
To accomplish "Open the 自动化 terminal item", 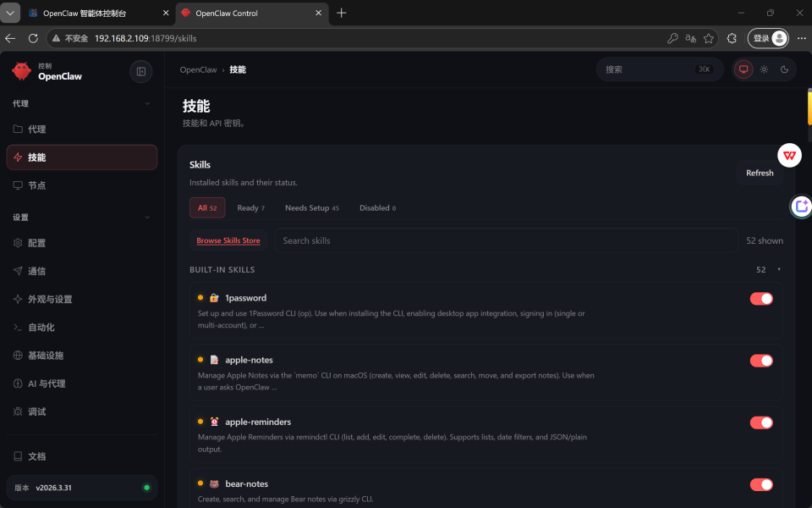I will coord(82,327).
